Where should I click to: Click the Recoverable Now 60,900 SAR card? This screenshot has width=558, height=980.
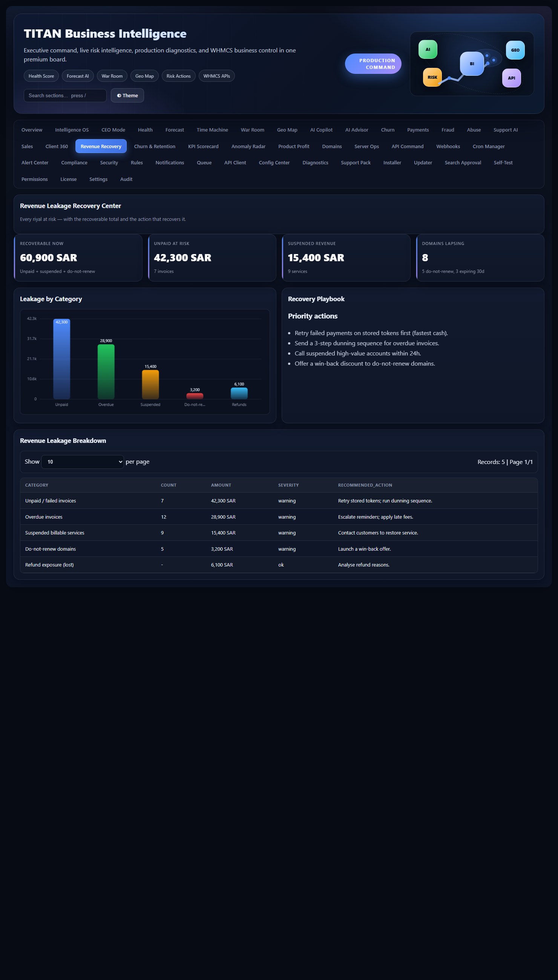pos(78,258)
